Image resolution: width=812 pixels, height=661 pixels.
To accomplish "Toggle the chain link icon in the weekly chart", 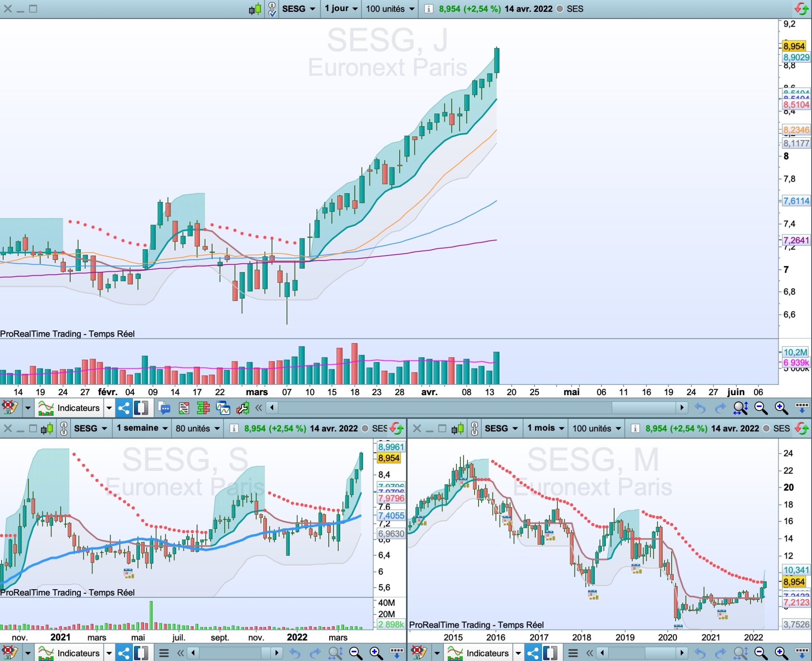I will (63, 428).
